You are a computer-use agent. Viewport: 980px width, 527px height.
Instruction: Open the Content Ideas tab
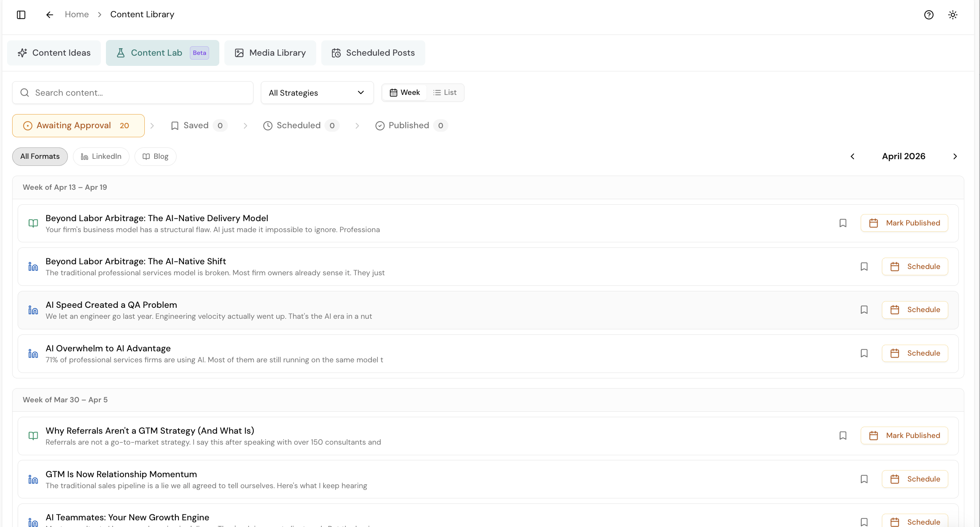click(54, 53)
